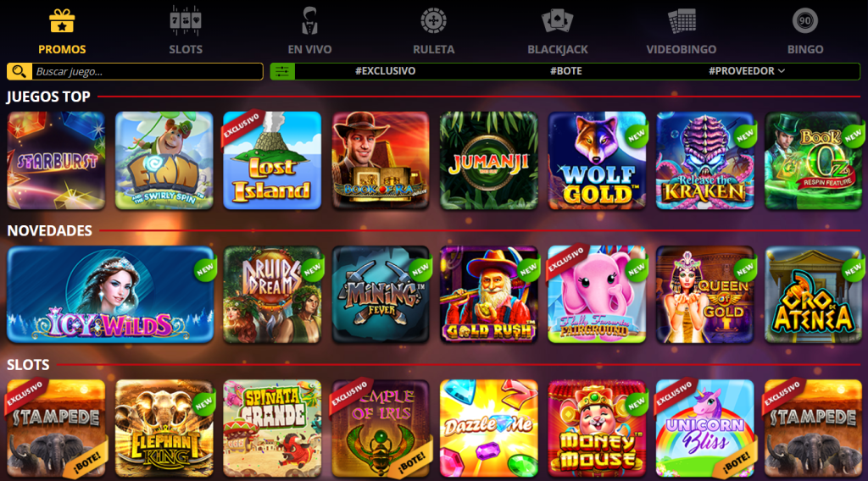The image size is (868, 481).
Task: Expand the #PROVEEDOR dropdown
Action: [x=747, y=71]
